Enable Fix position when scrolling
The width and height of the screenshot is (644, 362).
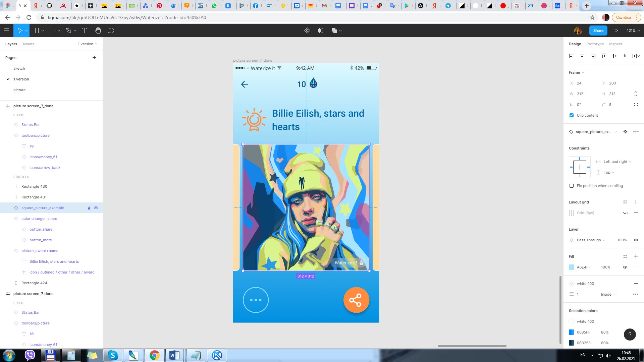(x=572, y=186)
